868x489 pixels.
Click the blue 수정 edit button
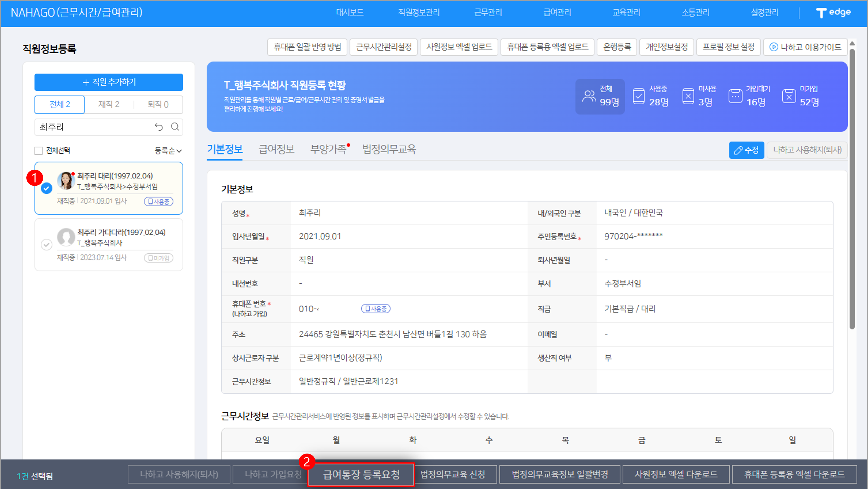click(746, 150)
